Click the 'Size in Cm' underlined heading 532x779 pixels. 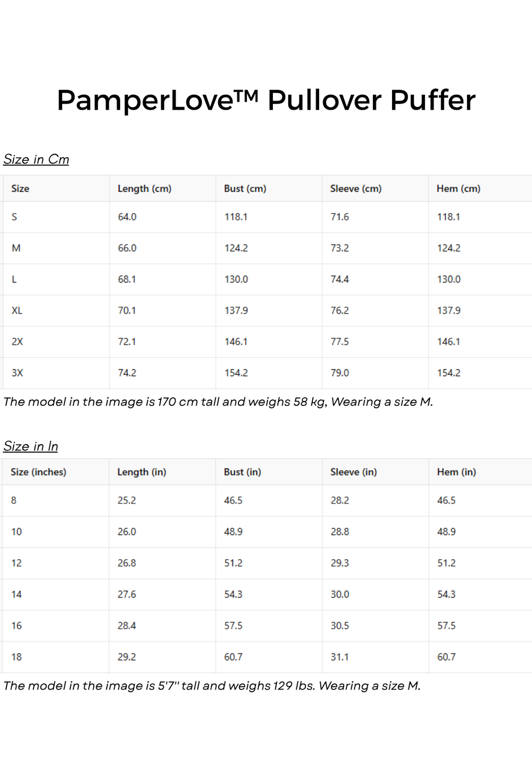point(36,159)
